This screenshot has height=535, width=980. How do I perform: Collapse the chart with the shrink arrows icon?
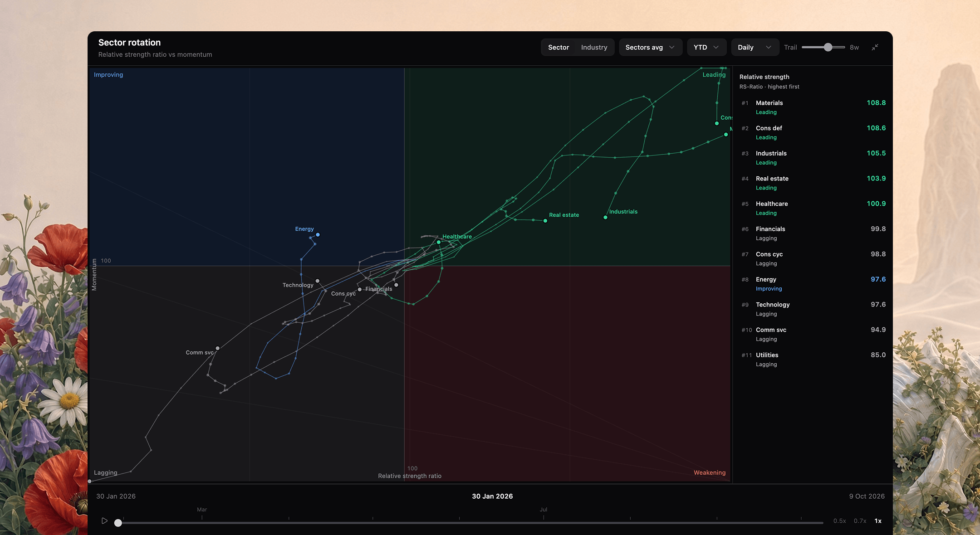(x=875, y=47)
